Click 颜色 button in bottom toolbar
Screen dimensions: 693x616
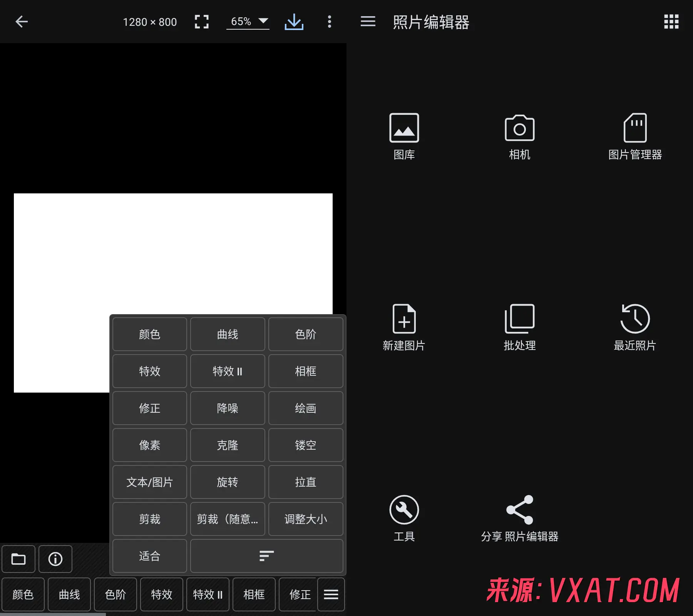click(x=23, y=594)
